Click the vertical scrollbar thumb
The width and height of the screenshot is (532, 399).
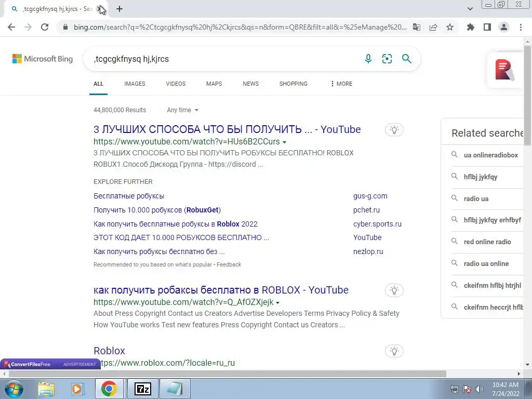coord(527,95)
